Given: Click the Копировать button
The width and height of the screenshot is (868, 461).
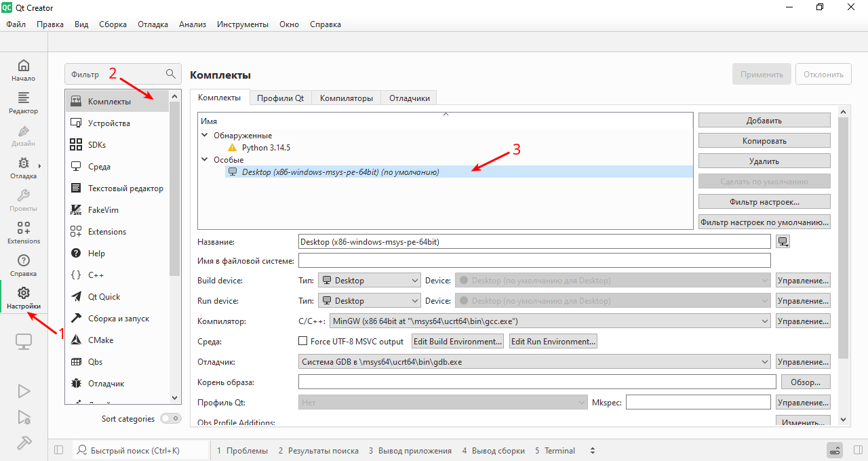Looking at the screenshot, I should [764, 141].
